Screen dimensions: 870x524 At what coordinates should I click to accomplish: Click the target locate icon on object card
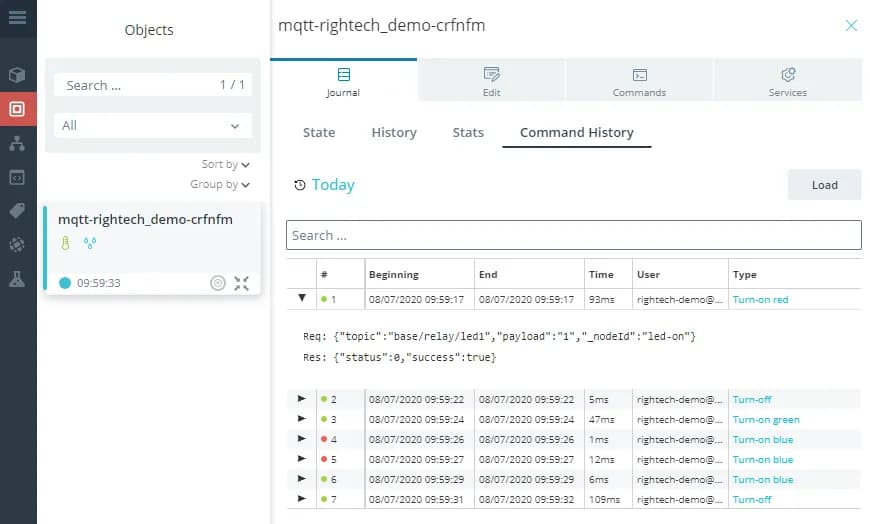[218, 283]
